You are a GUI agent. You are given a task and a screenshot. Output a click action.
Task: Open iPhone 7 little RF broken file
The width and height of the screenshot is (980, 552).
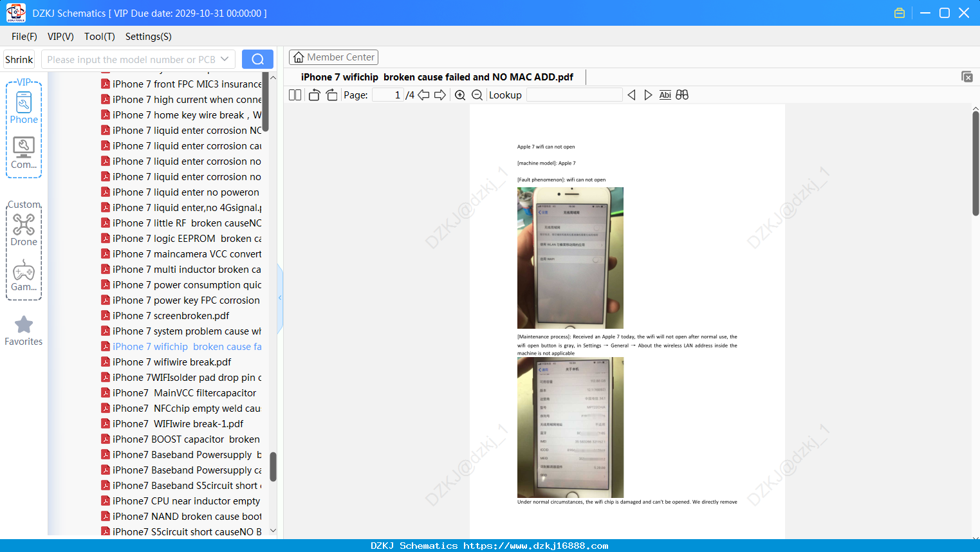coord(181,223)
